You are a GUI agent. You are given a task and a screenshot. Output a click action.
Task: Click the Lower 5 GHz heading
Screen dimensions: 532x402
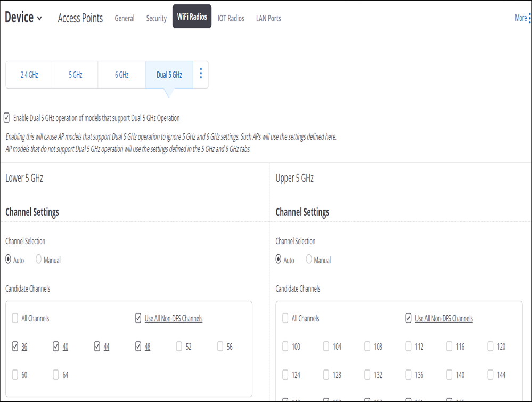click(24, 178)
